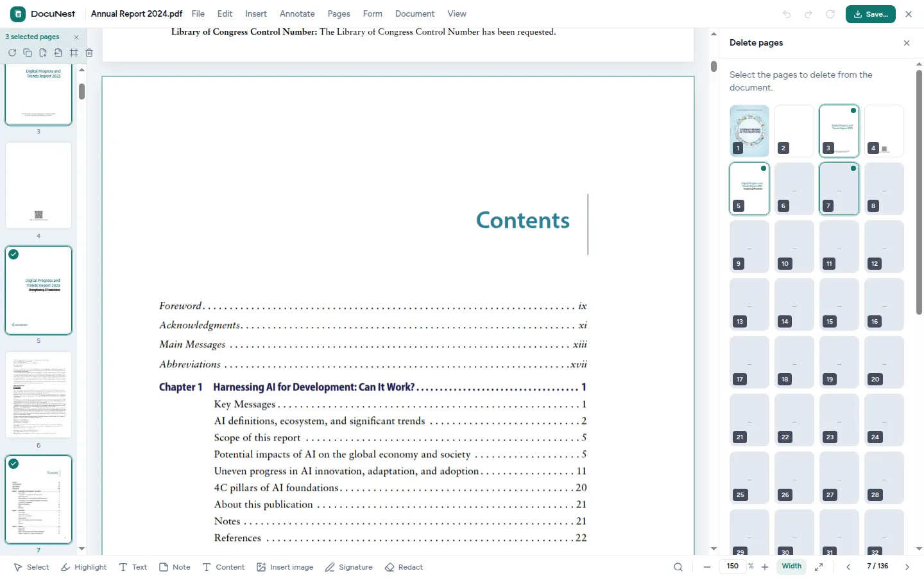Click the document filename Annual Report 2024.pdf

point(137,14)
